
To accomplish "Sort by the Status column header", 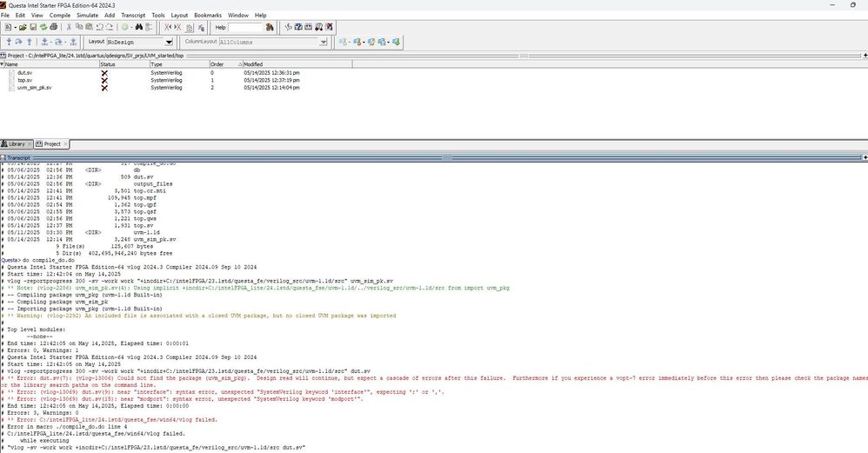I will [x=124, y=64].
